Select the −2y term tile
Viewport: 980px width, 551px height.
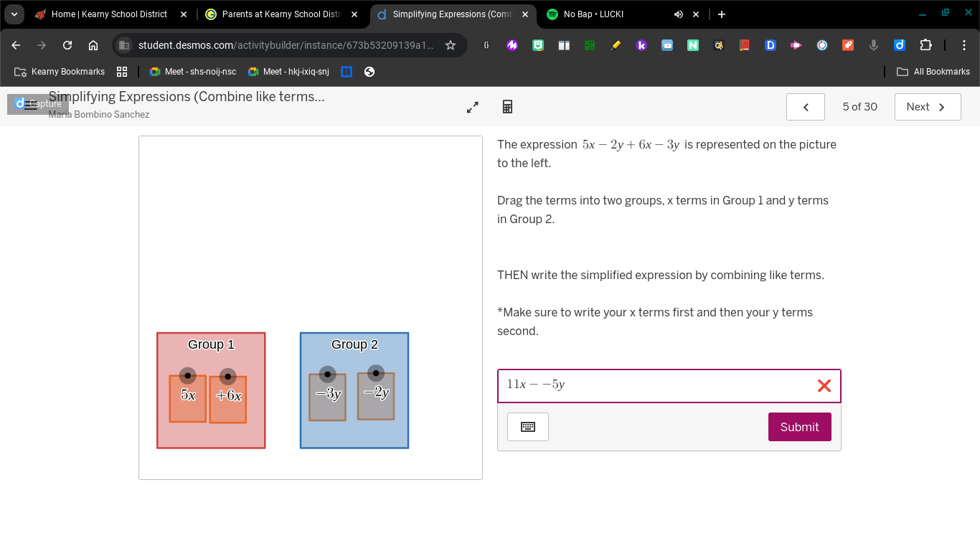[376, 396]
